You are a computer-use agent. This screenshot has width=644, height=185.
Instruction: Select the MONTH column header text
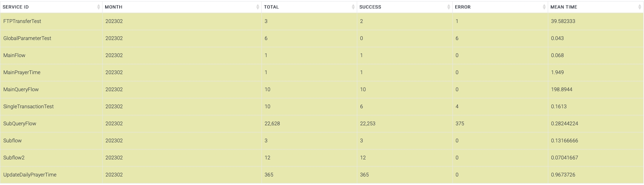114,7
